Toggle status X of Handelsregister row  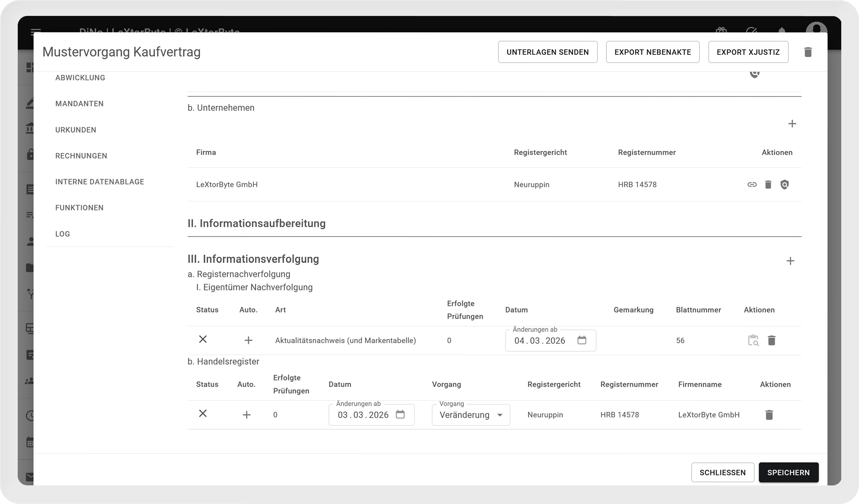point(203,413)
